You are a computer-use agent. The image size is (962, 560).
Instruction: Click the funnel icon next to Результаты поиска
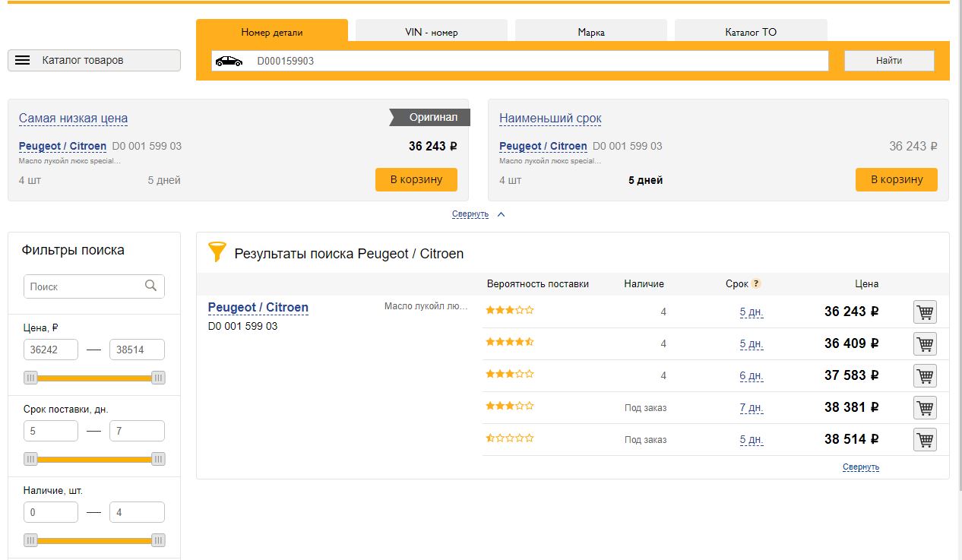coord(217,252)
